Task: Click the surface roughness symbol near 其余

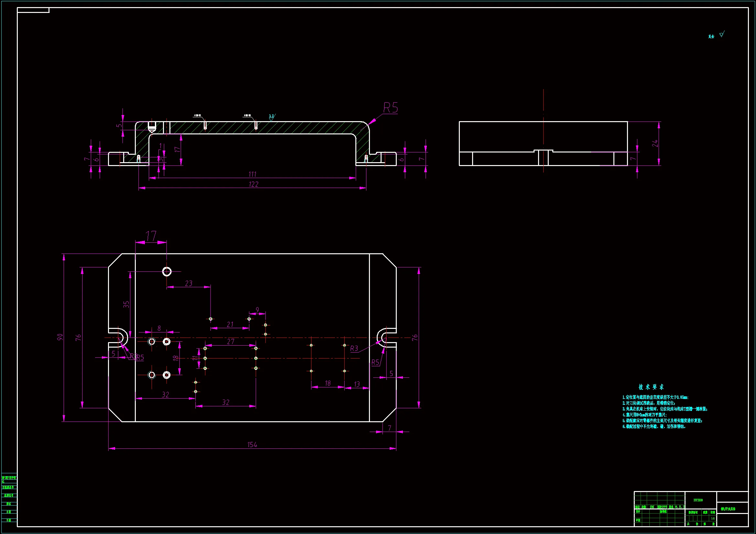Action: click(x=721, y=34)
